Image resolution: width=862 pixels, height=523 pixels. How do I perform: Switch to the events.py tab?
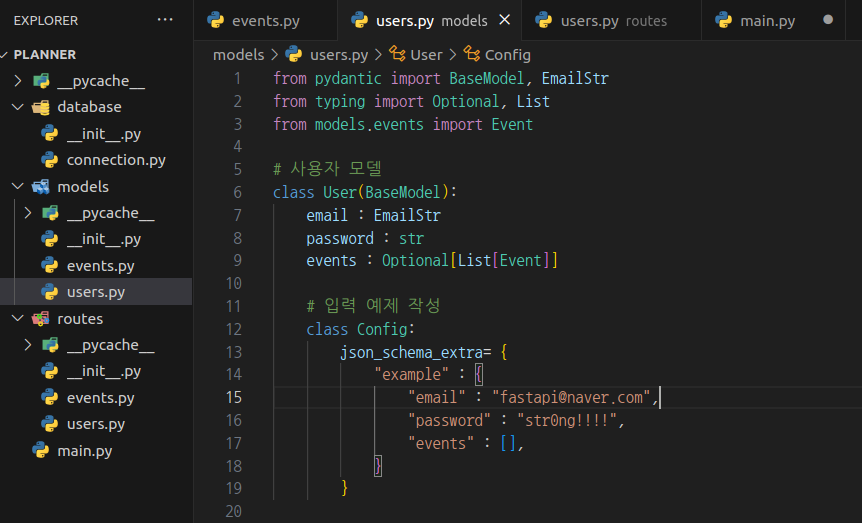266,21
